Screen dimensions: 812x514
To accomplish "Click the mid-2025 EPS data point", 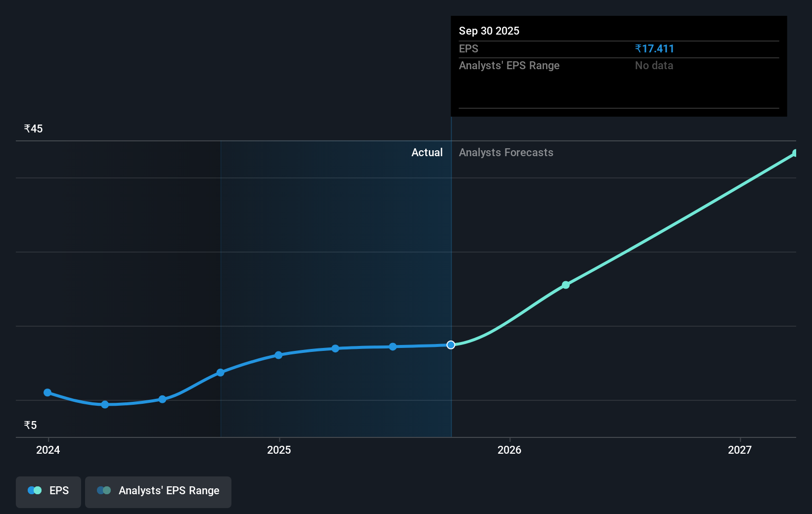I will [x=336, y=348].
